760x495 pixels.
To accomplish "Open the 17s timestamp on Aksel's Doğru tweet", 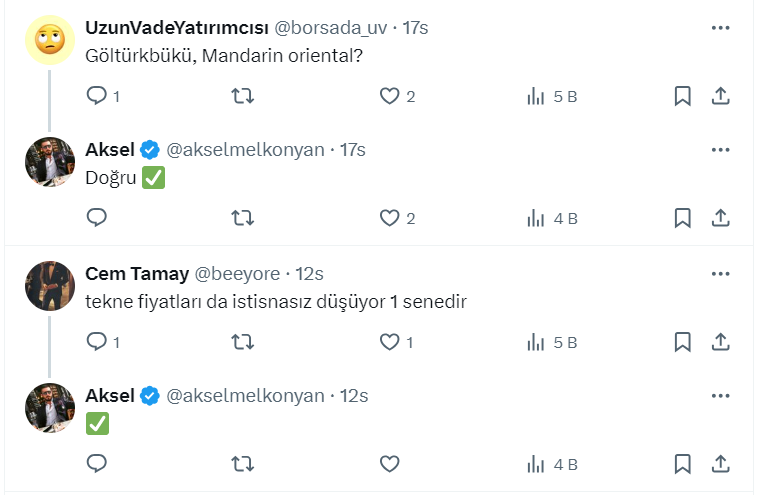I will pos(353,150).
